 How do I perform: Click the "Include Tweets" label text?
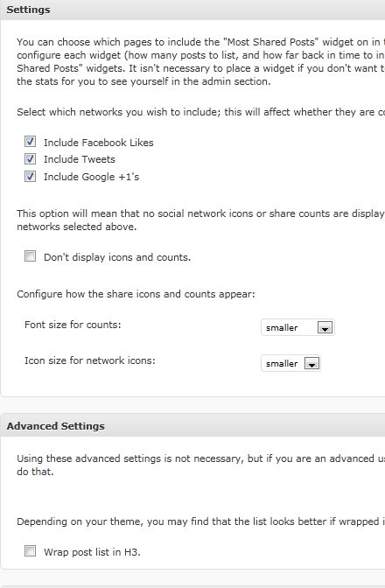pyautogui.click(x=80, y=159)
